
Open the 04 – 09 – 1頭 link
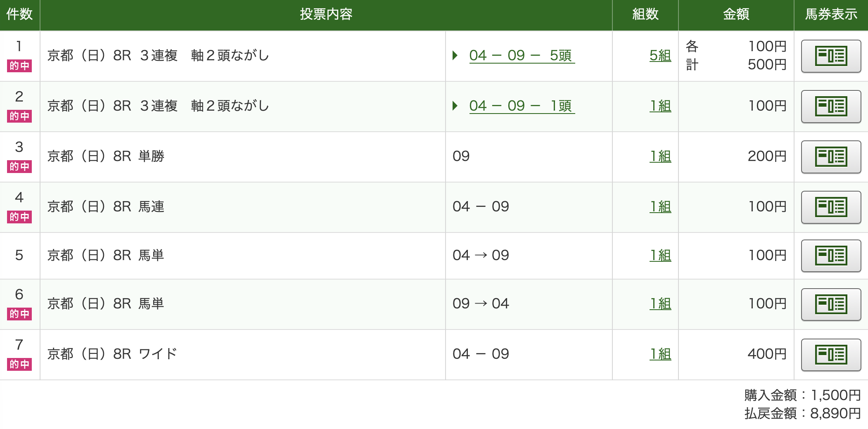tap(521, 106)
